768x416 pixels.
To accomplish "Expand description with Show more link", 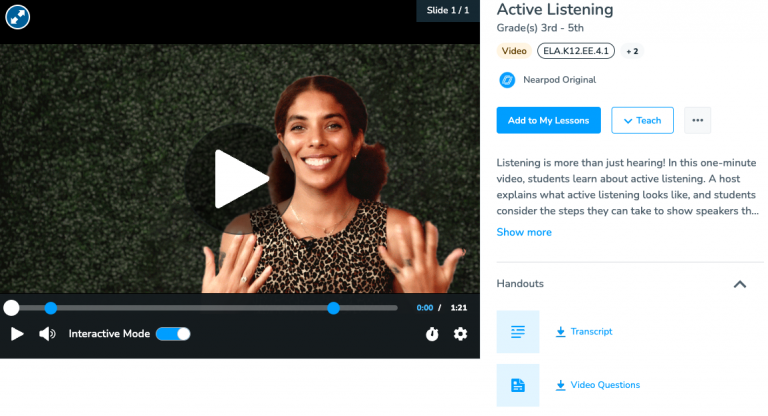I will (524, 232).
